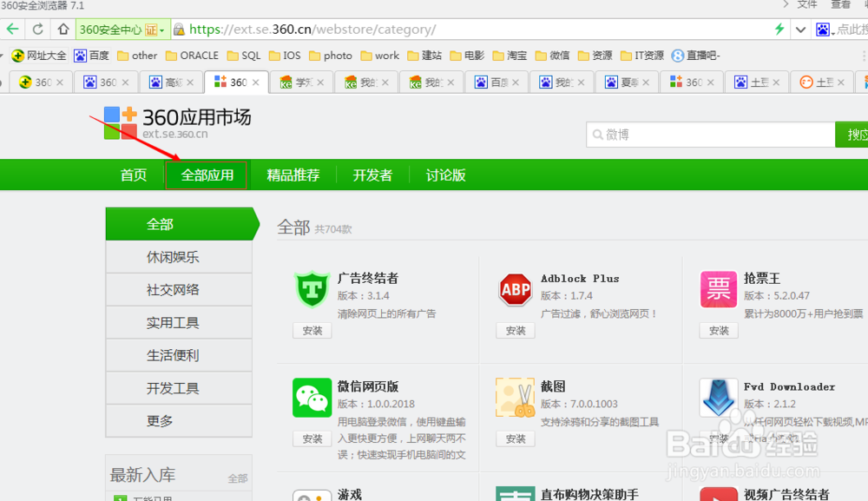The height and width of the screenshot is (501, 868).
Task: Open 开发者 in navigation bar
Action: [x=372, y=175]
